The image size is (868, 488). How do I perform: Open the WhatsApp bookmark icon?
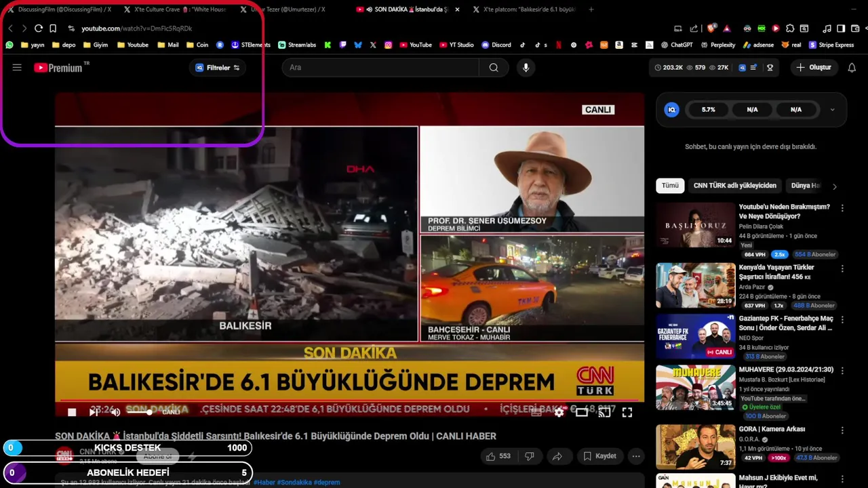point(9,45)
